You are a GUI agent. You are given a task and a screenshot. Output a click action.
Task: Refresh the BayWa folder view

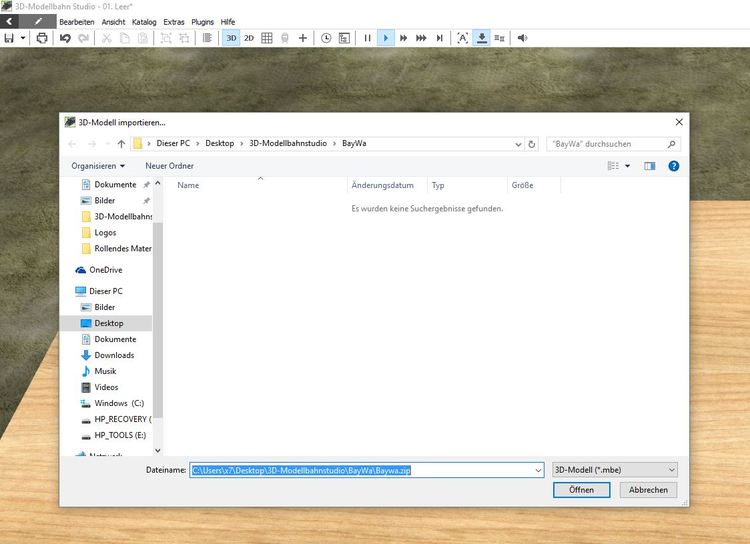tap(531, 144)
